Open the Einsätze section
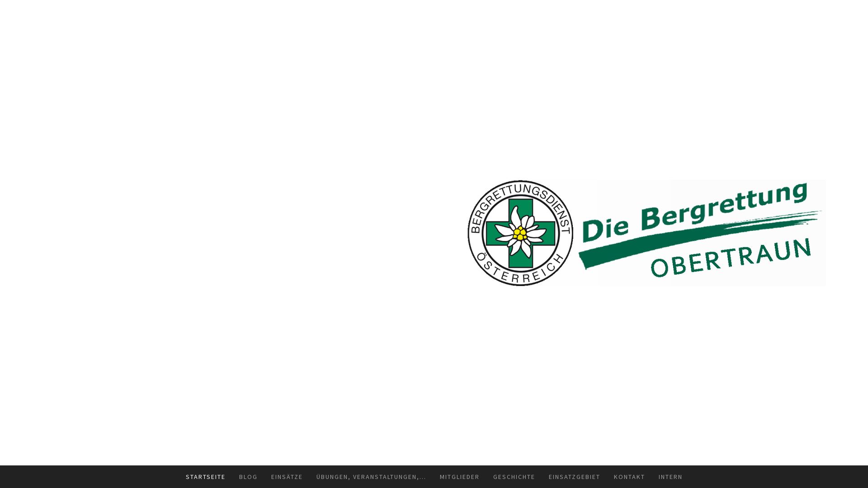 coord(287,477)
